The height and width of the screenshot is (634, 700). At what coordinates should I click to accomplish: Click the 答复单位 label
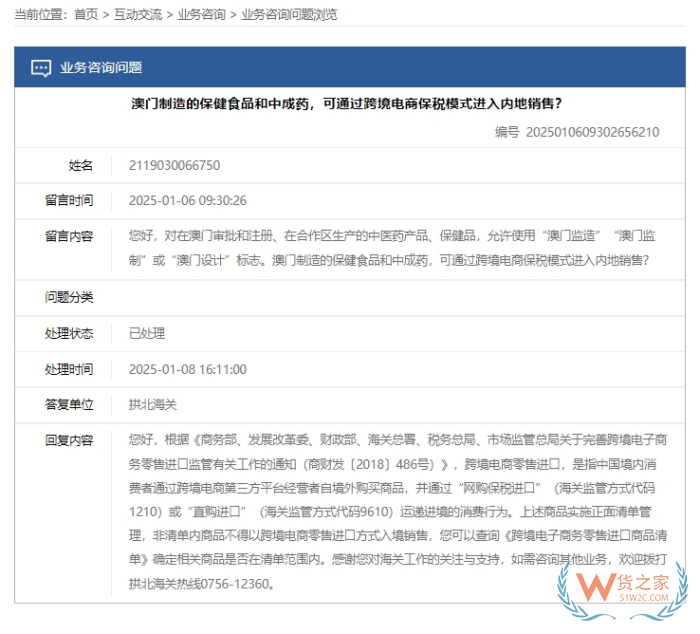point(69,405)
